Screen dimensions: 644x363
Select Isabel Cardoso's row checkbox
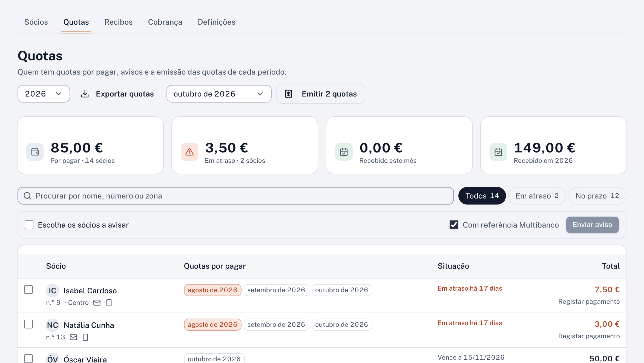(28, 290)
